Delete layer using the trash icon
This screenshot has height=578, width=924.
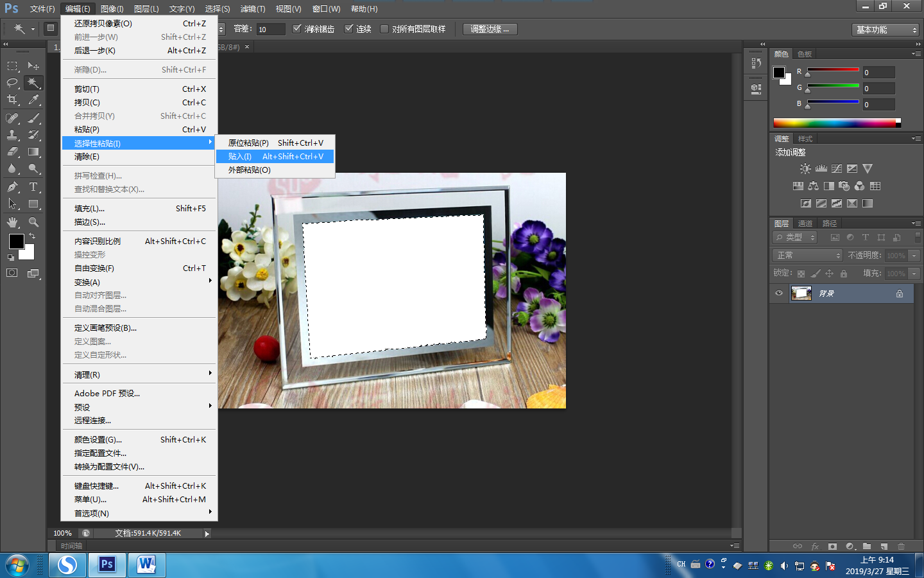(x=901, y=547)
